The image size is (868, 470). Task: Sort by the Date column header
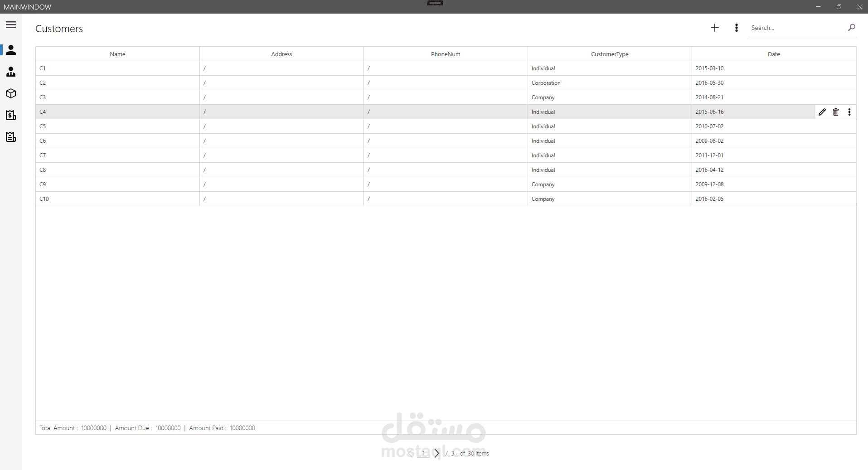coord(774,54)
